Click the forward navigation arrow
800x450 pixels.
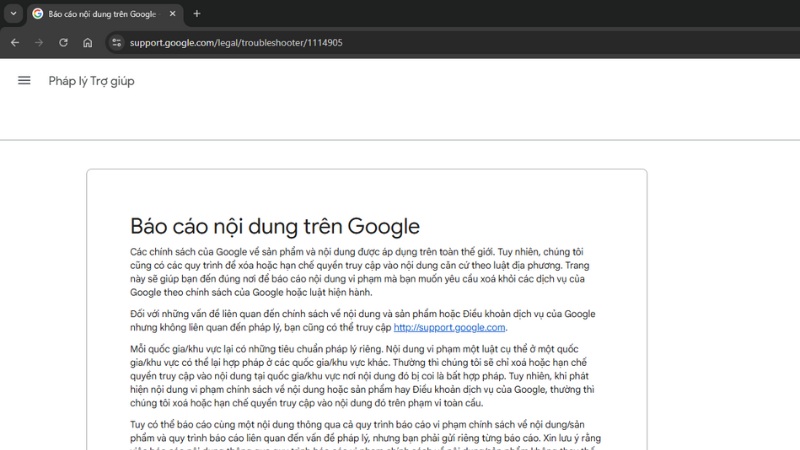coord(39,42)
